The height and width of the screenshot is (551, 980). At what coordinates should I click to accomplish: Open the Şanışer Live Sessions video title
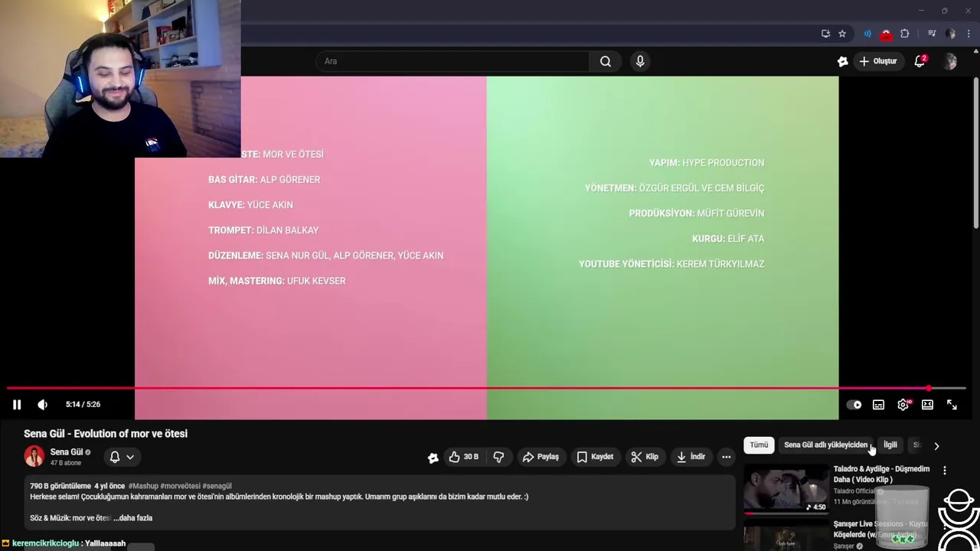click(881, 529)
